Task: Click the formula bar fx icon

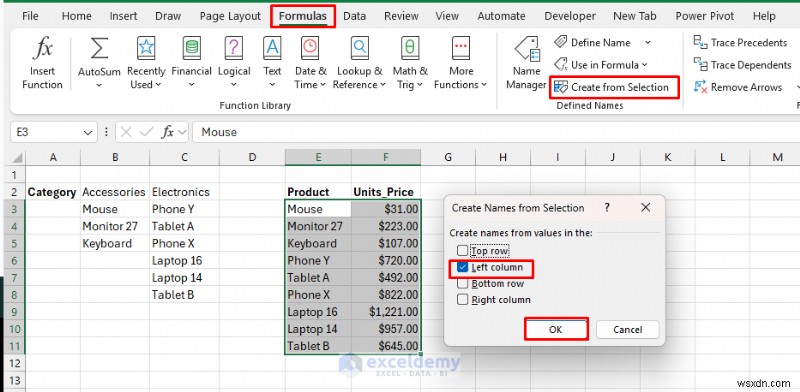Action: click(167, 132)
